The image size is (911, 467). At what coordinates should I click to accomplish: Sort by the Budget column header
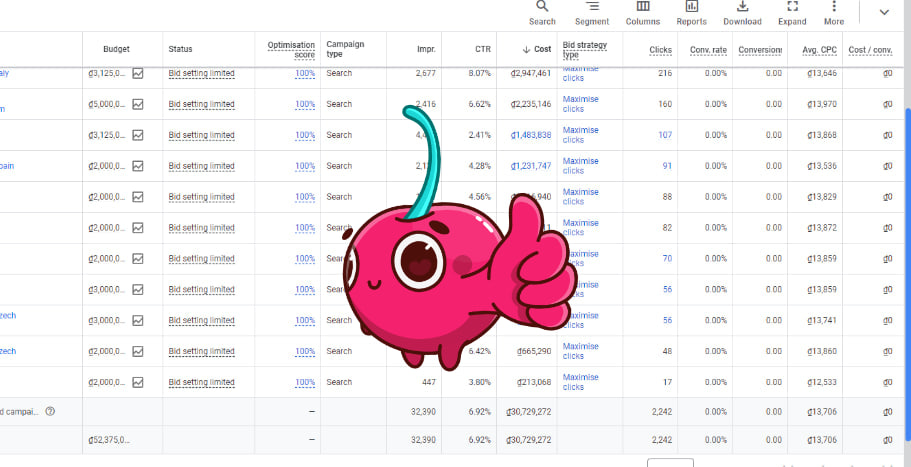(116, 49)
